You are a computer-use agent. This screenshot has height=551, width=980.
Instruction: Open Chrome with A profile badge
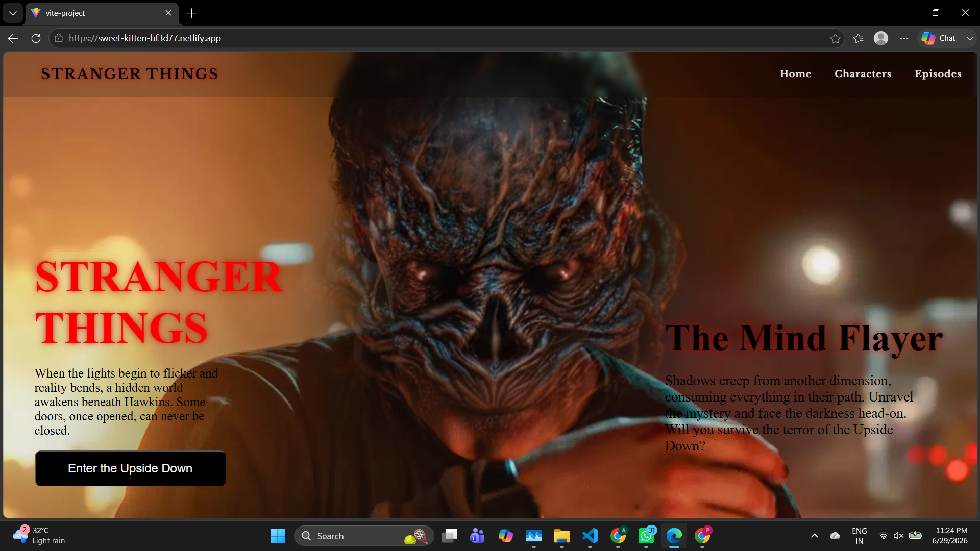618,536
